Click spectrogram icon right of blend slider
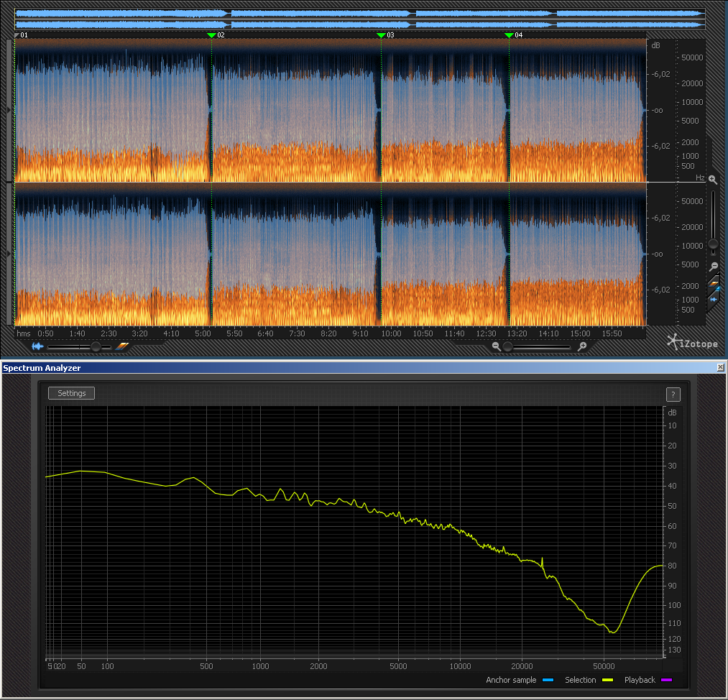 coord(122,346)
